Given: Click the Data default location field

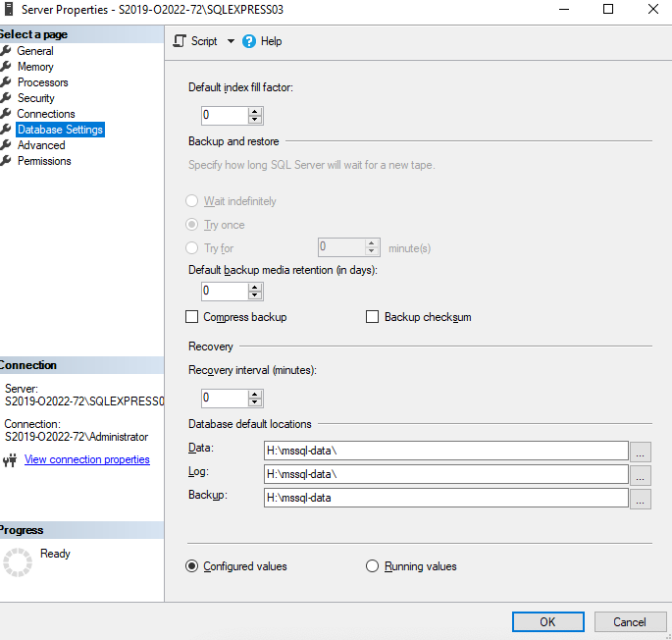Looking at the screenshot, I should click(446, 451).
